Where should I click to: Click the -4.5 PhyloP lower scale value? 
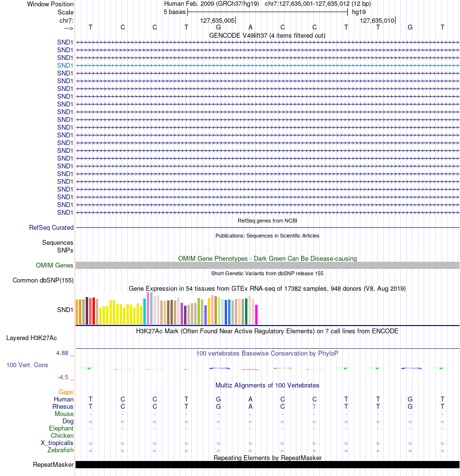pyautogui.click(x=63, y=377)
